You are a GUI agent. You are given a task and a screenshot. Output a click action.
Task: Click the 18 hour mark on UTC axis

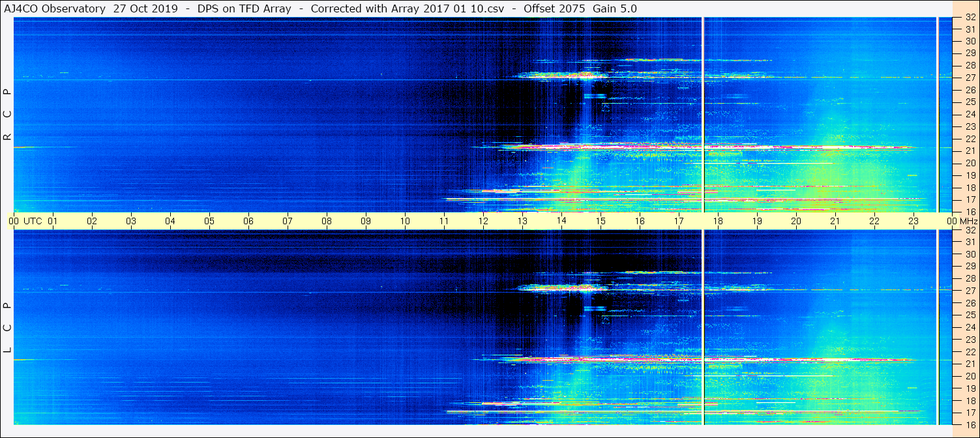pyautogui.click(x=718, y=221)
